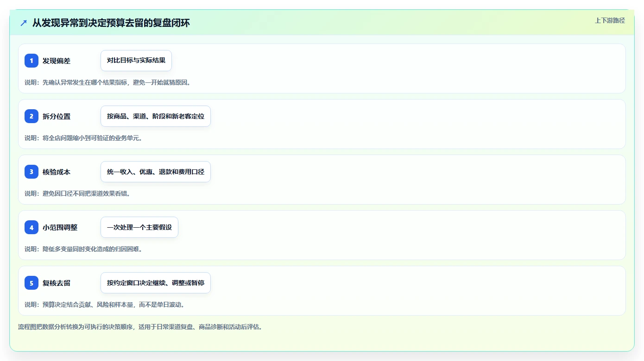644x361 pixels.
Task: Click the note 先确认异常发生在哪个结果指标
Action: coord(84,82)
